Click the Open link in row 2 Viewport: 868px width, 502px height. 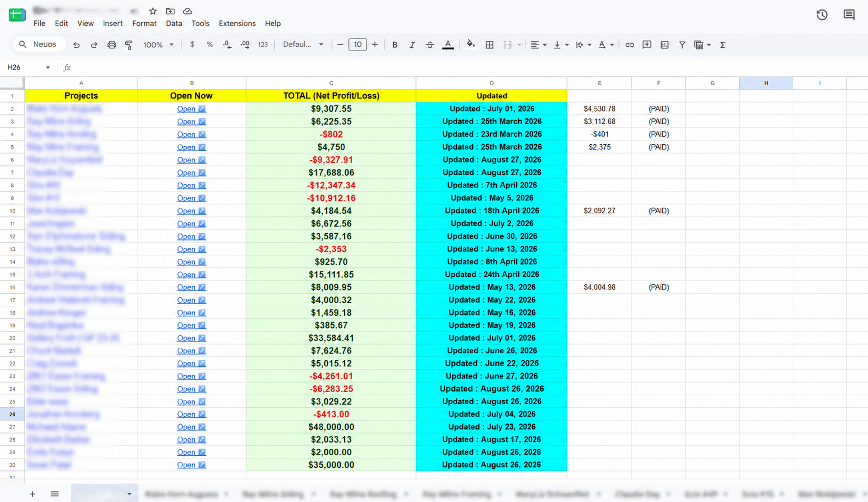click(x=191, y=109)
